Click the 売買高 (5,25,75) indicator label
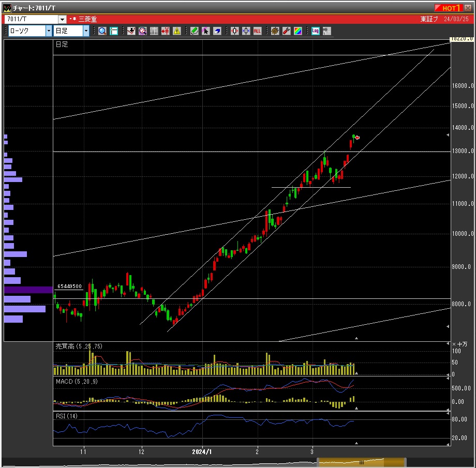The height and width of the screenshot is (468, 476). (x=79, y=346)
